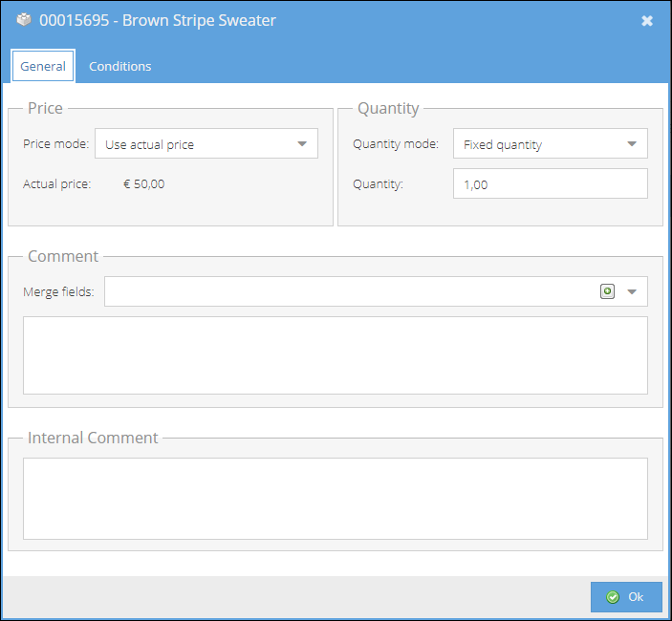Click the green insert merge field icon

pos(607,291)
